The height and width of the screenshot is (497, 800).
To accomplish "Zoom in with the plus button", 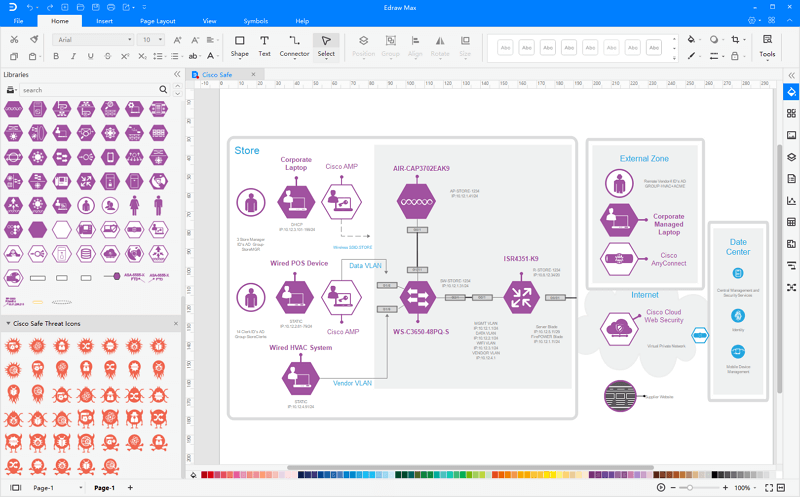I will 725,488.
